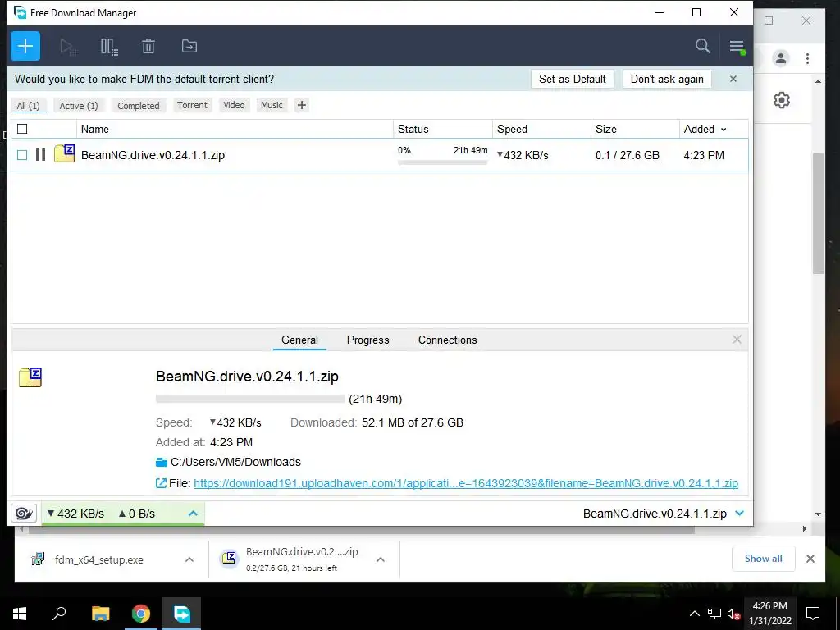840x630 pixels.
Task: Sort by the Added column
Action: [705, 129]
